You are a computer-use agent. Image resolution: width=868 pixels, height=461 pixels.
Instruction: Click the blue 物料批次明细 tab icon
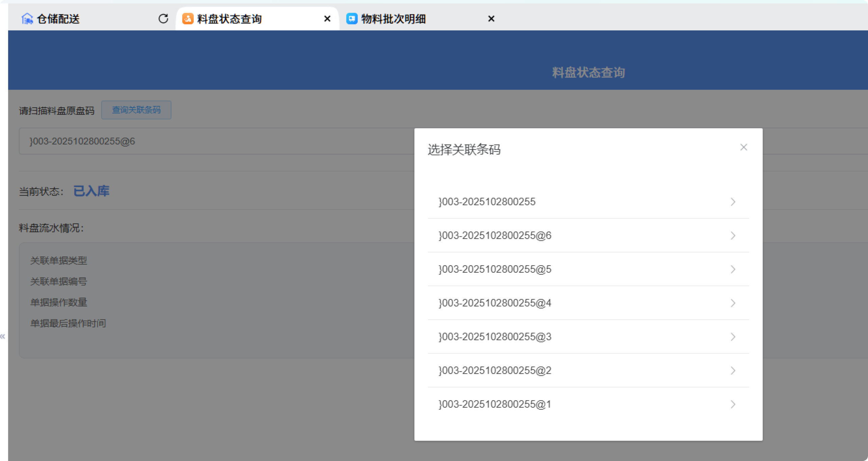click(352, 19)
